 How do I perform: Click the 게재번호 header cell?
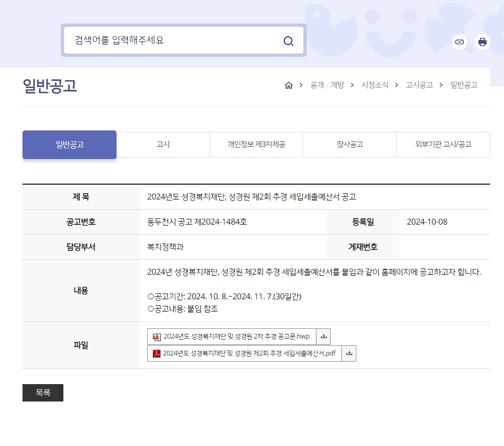point(363,247)
